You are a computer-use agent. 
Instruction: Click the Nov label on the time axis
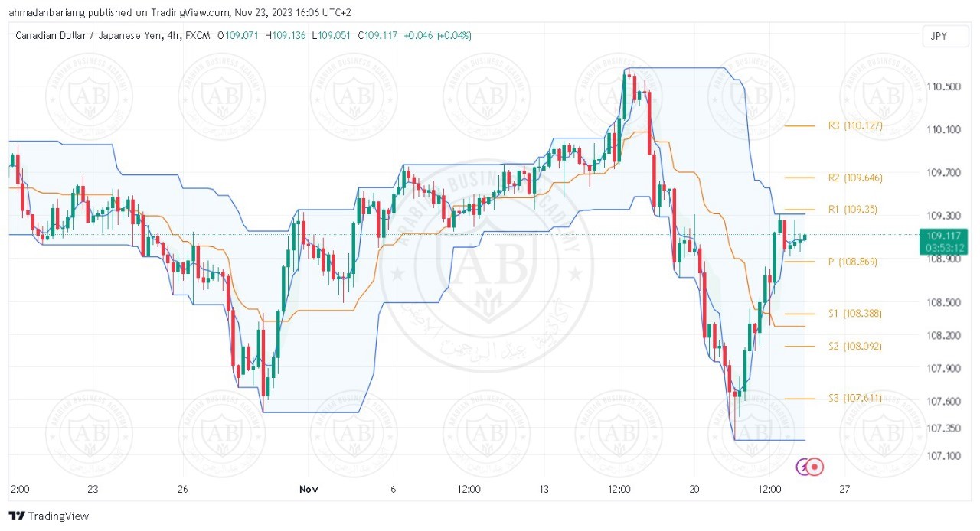(309, 488)
